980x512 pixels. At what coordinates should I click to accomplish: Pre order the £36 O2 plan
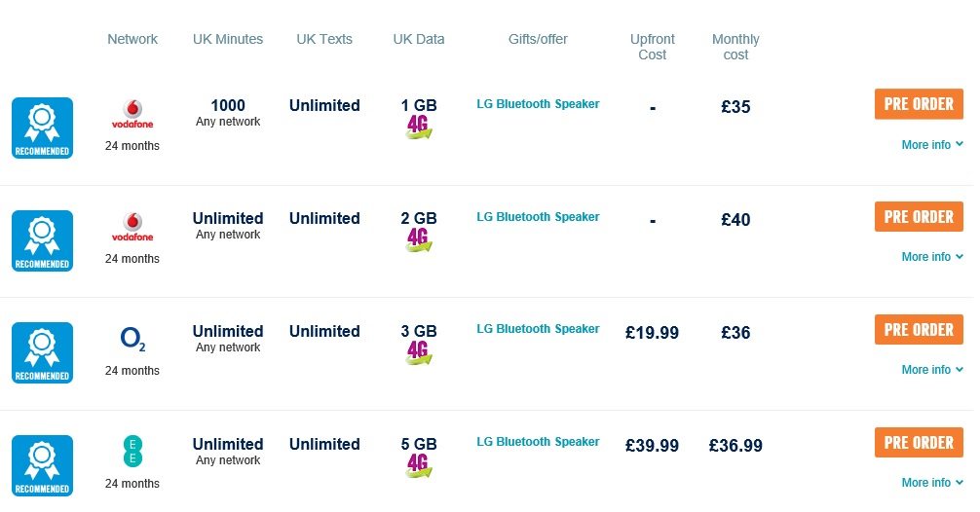coord(919,330)
